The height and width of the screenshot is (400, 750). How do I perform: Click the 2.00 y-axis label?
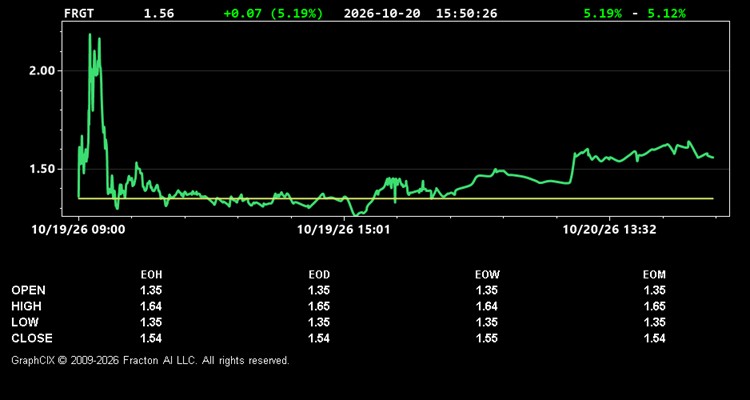pyautogui.click(x=40, y=70)
